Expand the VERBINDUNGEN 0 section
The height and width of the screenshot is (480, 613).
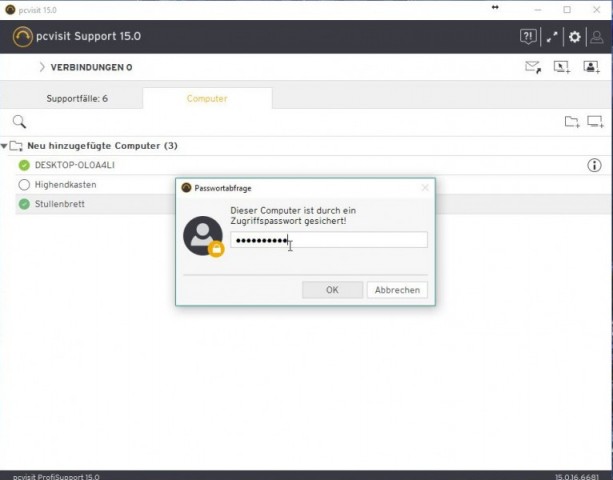click(x=42, y=68)
